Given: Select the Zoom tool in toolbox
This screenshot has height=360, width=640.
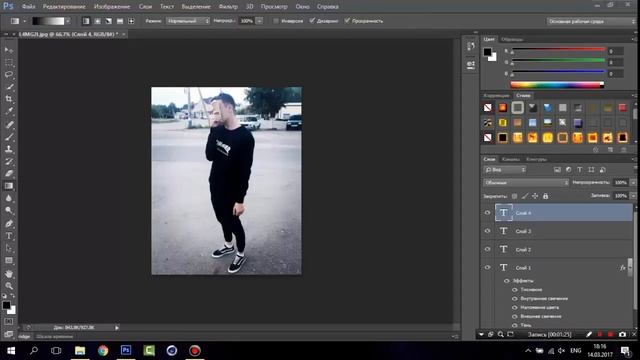Looking at the screenshot, I should tap(9, 286).
